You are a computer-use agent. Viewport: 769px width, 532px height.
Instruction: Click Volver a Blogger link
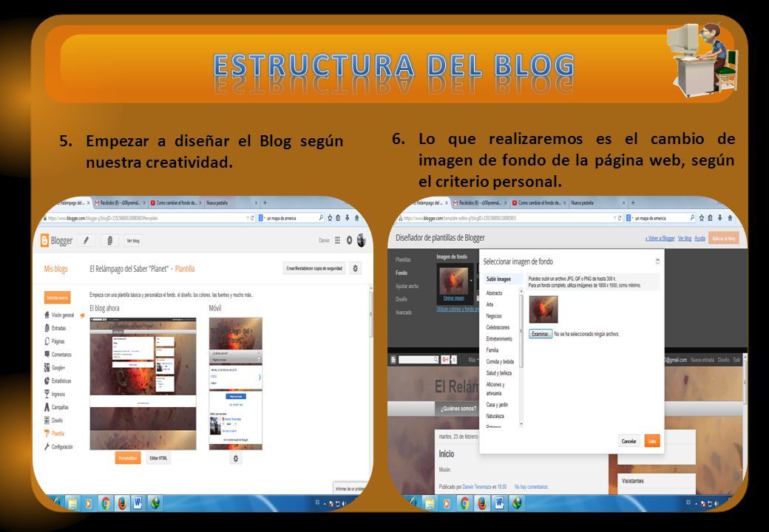[660, 239]
